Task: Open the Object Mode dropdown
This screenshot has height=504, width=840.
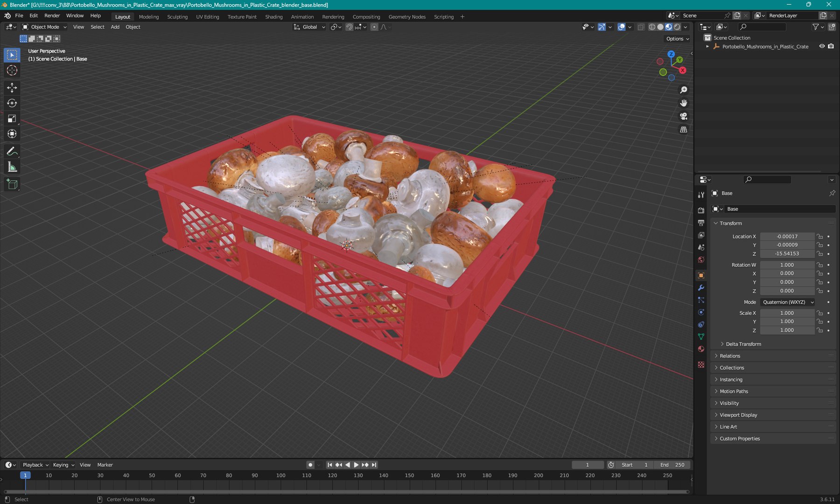Action: (x=45, y=27)
